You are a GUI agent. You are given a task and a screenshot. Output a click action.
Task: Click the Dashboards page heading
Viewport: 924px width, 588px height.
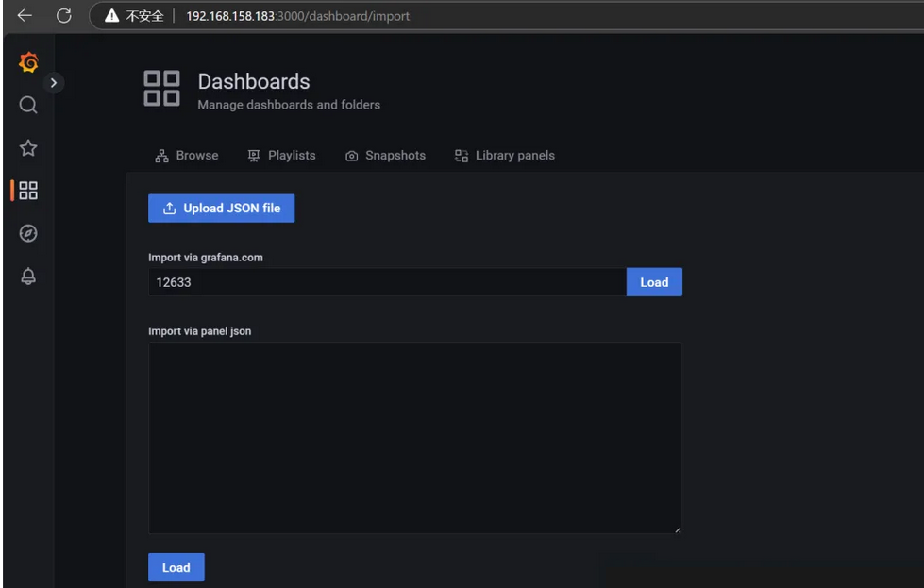point(254,81)
